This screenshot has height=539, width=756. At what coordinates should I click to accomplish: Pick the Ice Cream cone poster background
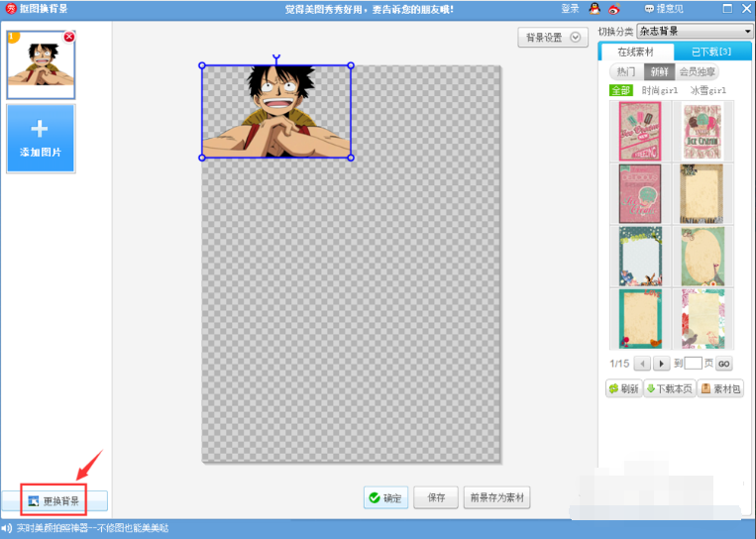coord(702,131)
